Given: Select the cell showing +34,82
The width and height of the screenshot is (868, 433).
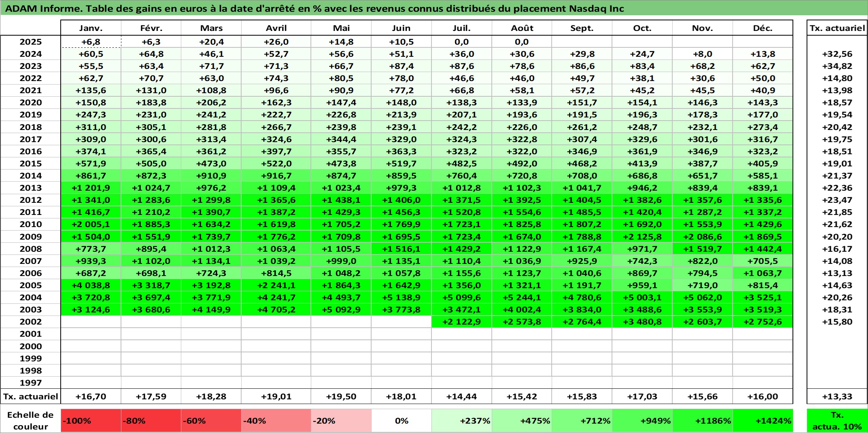Looking at the screenshot, I should coord(837,66).
